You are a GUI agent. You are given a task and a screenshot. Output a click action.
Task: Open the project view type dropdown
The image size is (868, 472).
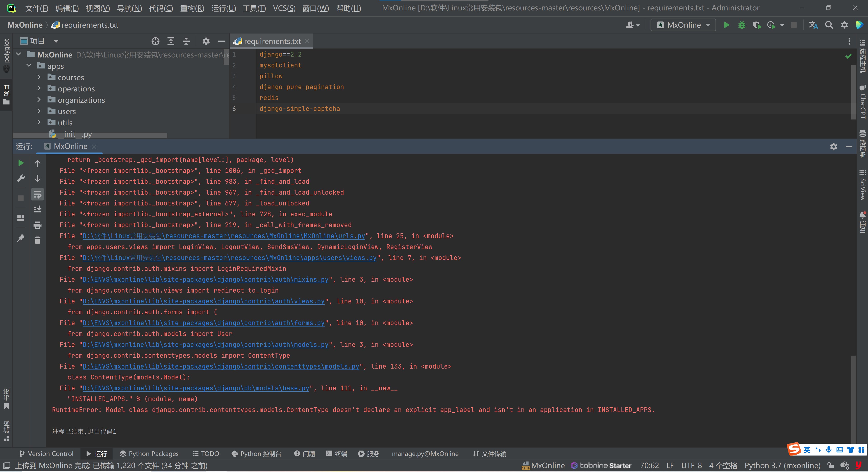pyautogui.click(x=56, y=41)
